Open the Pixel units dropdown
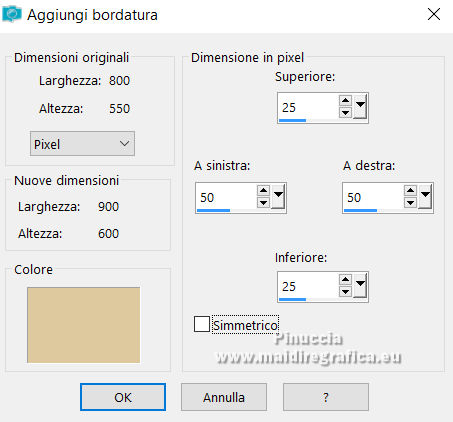This screenshot has height=422, width=453. [82, 144]
